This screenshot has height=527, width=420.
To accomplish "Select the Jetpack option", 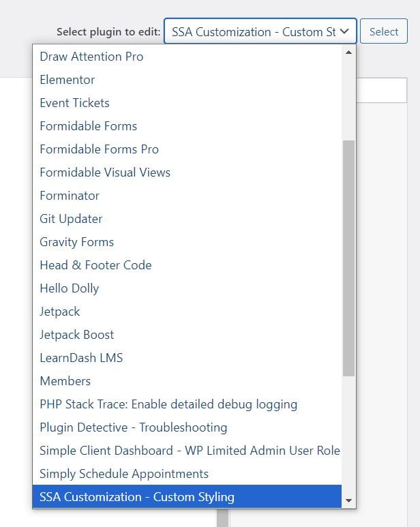I will pos(187,312).
